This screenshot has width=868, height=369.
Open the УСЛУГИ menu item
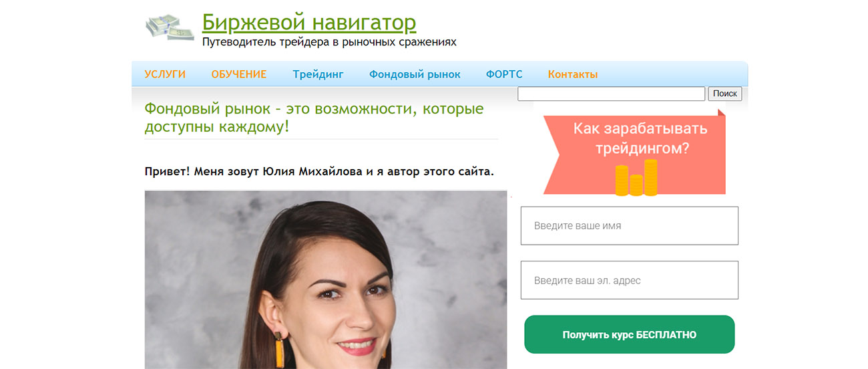[x=165, y=74]
